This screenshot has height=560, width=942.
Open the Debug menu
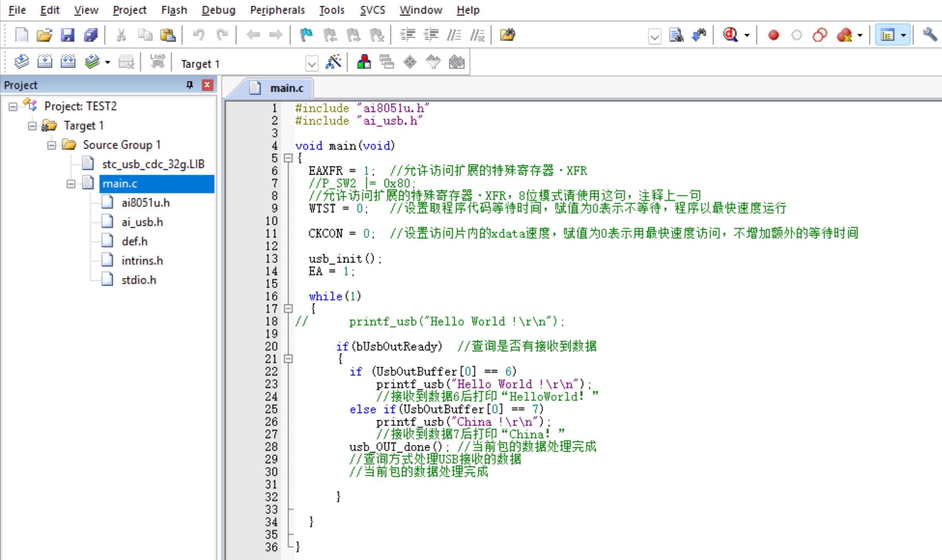218,10
